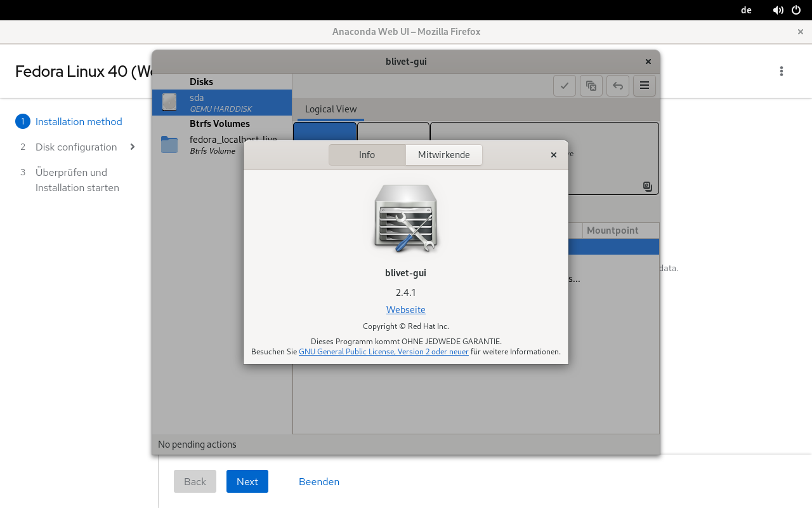This screenshot has width=812, height=508.
Task: Open pending actions list icon in blivet-gui toolbar
Action: click(591, 86)
